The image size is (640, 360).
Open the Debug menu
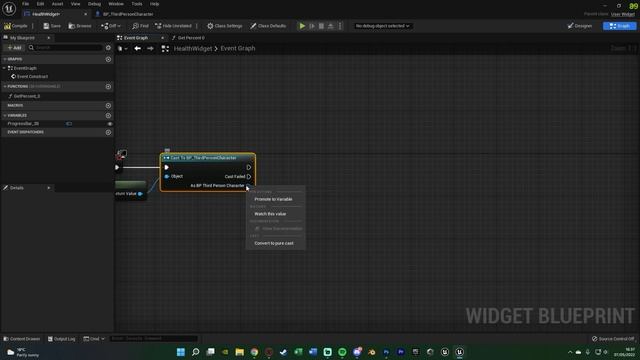click(94, 4)
